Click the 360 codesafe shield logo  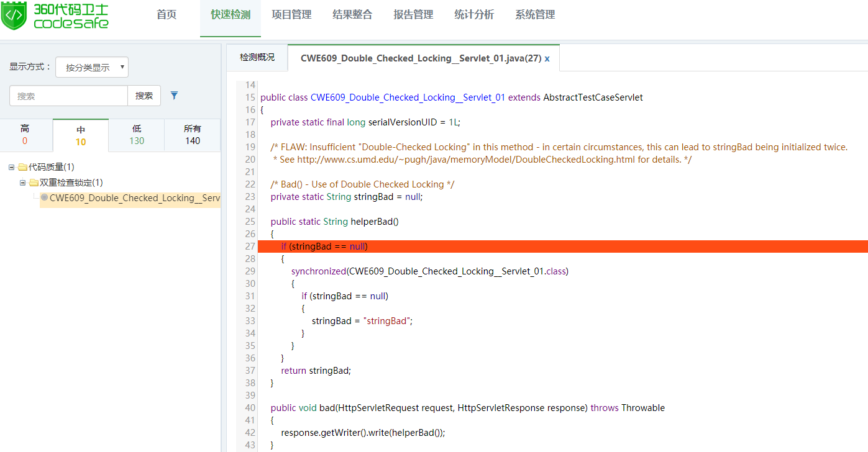14,16
